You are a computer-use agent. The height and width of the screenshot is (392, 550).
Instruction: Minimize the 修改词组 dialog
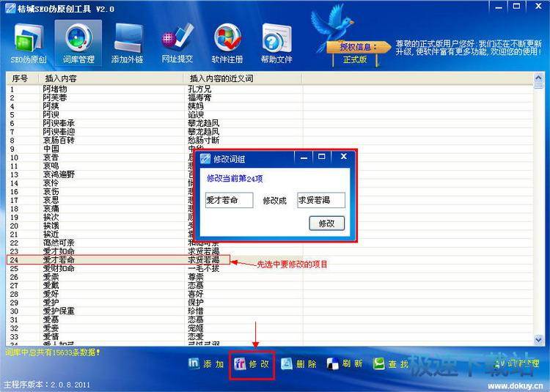point(304,158)
